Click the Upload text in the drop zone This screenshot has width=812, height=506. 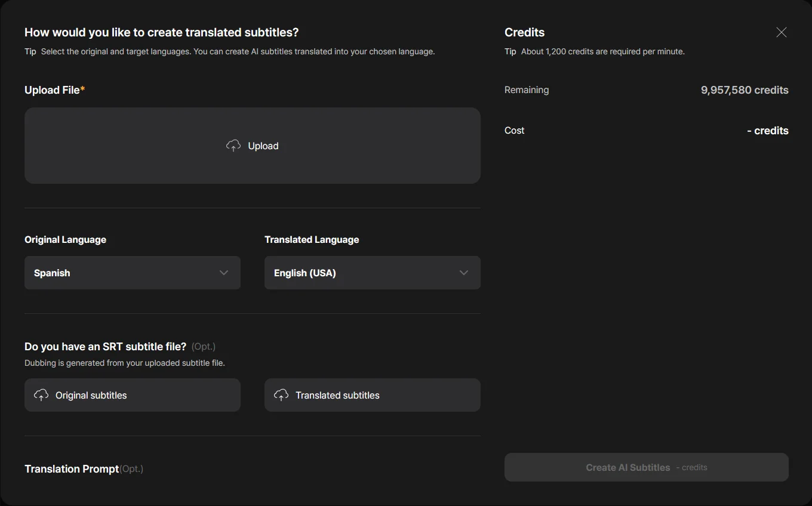(263, 146)
